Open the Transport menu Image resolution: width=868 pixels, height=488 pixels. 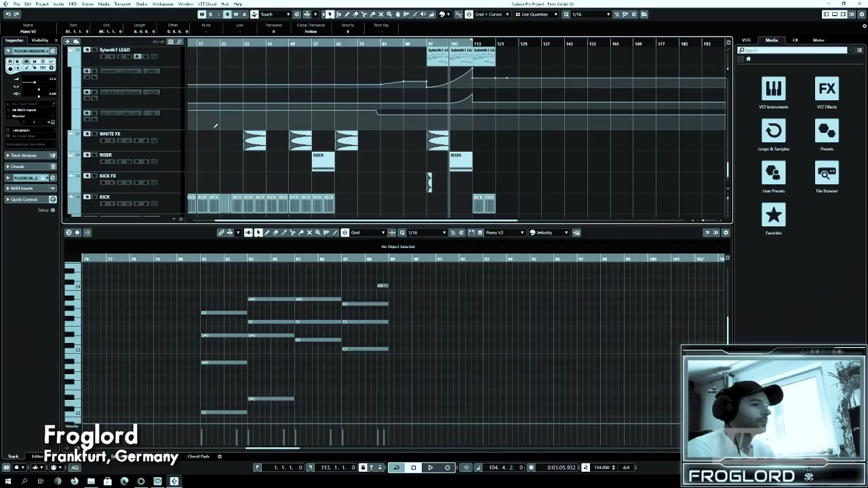coord(123,4)
